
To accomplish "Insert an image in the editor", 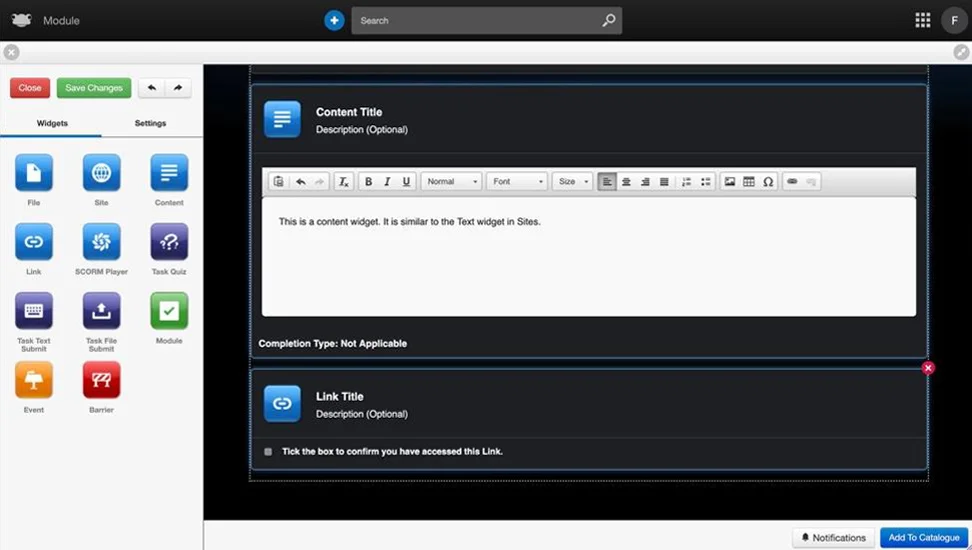I will (730, 182).
